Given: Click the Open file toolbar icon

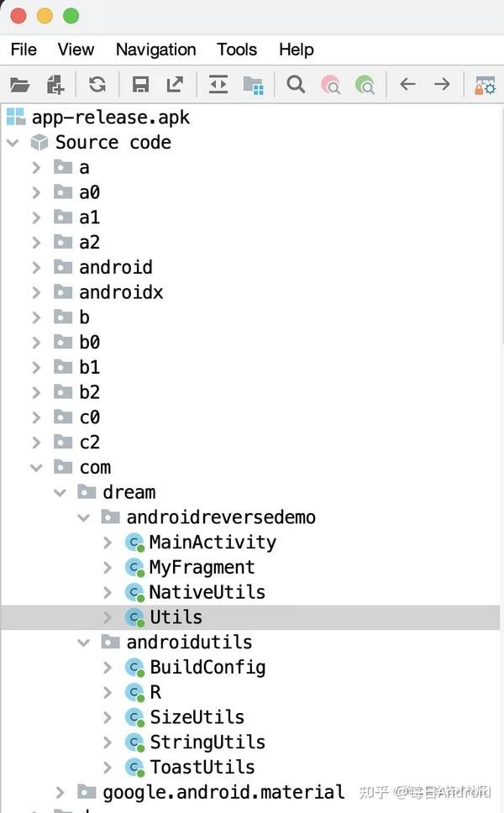Looking at the screenshot, I should tap(21, 84).
